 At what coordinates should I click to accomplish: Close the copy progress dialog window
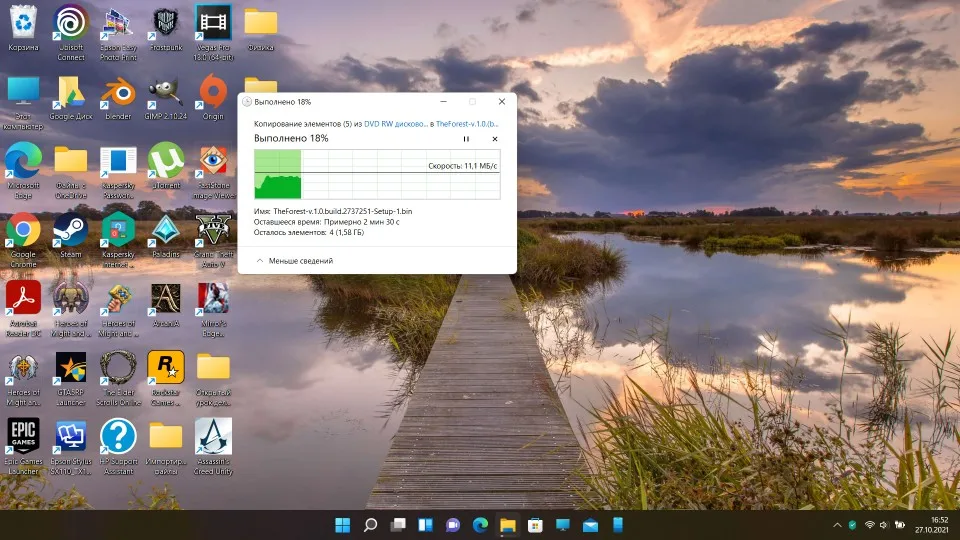click(501, 102)
